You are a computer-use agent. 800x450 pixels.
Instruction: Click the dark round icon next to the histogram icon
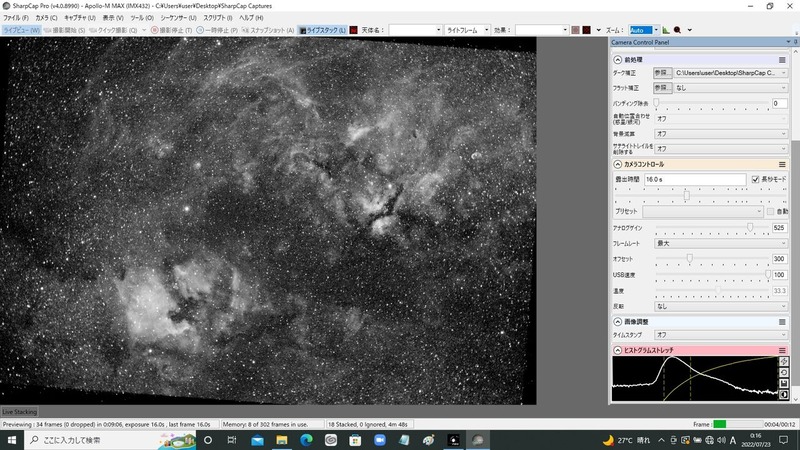[x=678, y=30]
